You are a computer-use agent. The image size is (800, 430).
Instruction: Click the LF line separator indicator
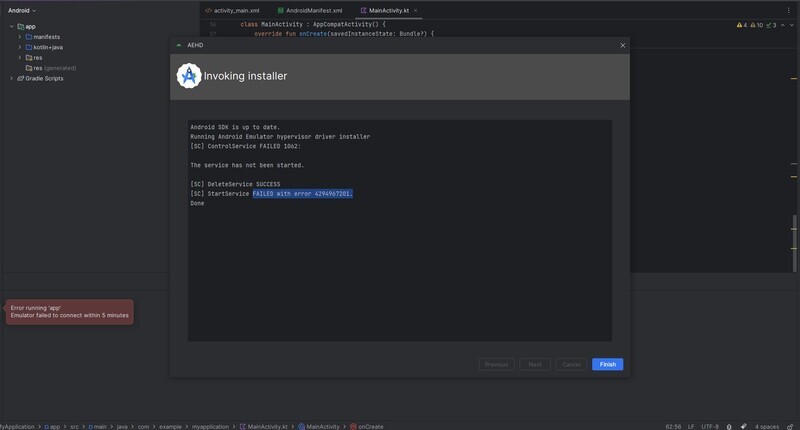(x=691, y=426)
